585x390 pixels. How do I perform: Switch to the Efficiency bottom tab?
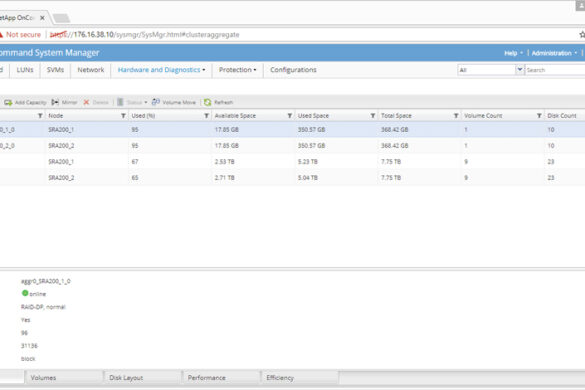click(x=300, y=378)
